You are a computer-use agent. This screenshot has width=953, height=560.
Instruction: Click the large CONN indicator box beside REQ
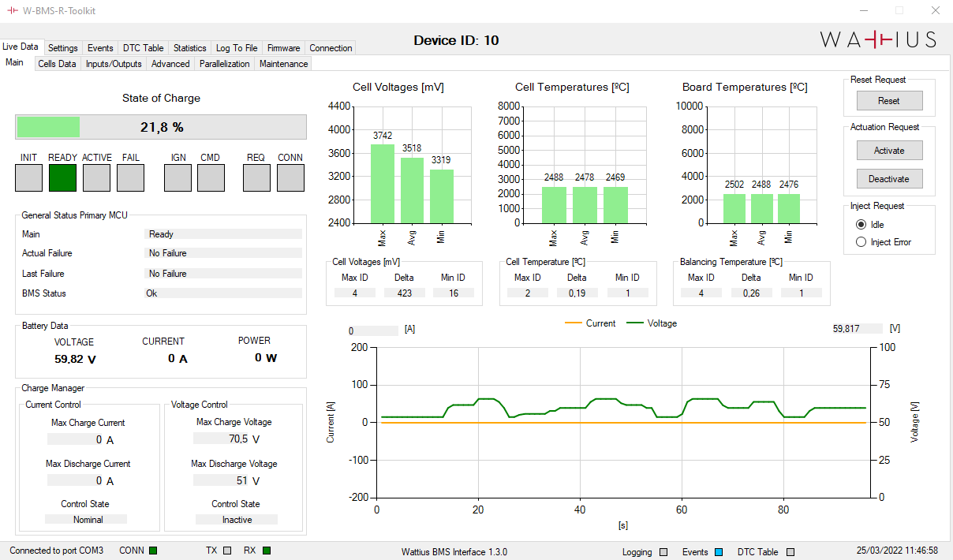click(x=290, y=178)
